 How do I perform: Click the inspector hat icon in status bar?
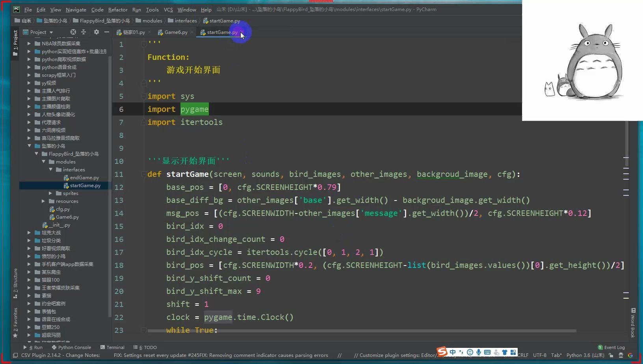(x=621, y=355)
